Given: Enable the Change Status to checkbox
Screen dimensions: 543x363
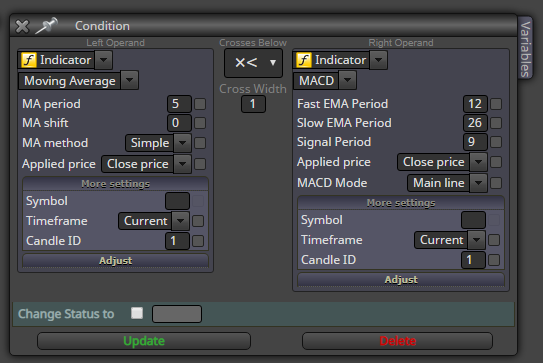Looking at the screenshot, I should click(137, 313).
